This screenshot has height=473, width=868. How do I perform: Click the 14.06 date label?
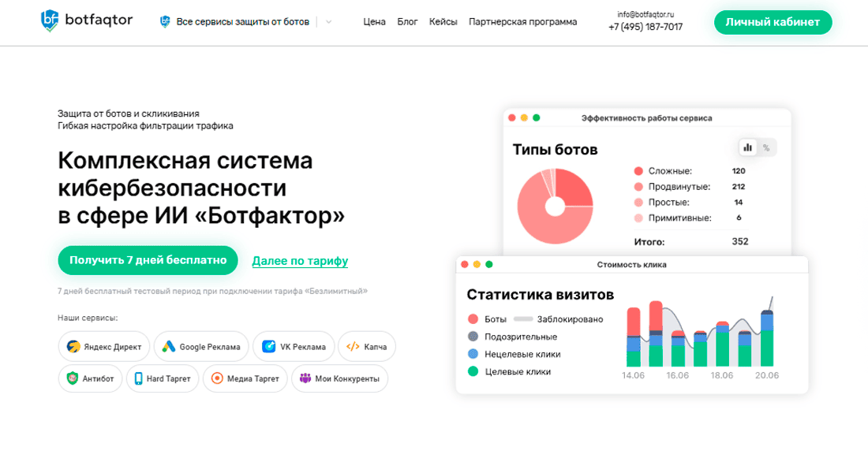pos(633,375)
